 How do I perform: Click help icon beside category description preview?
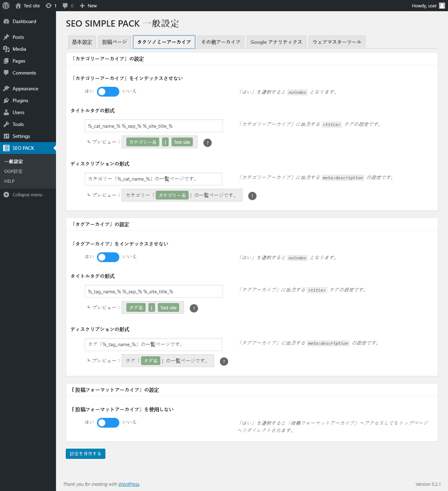tap(252, 196)
